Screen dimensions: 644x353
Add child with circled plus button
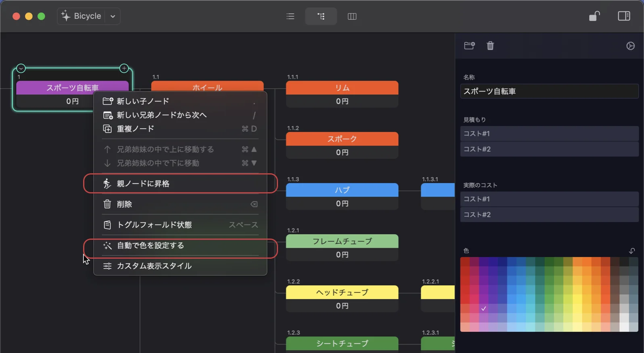(x=124, y=68)
